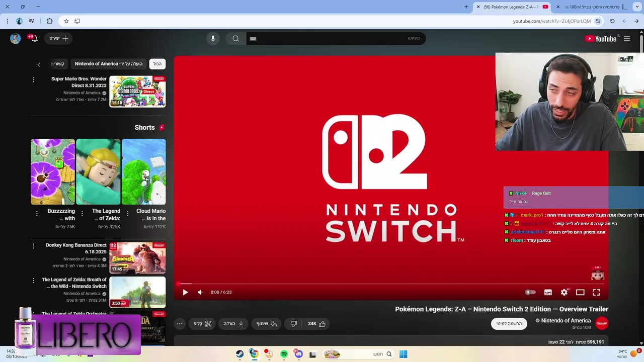Open the video player settings gear
This screenshot has width=644, height=362.
[x=564, y=292]
